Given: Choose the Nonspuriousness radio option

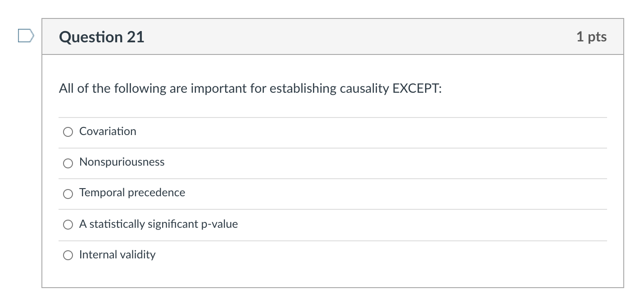Looking at the screenshot, I should (x=68, y=163).
